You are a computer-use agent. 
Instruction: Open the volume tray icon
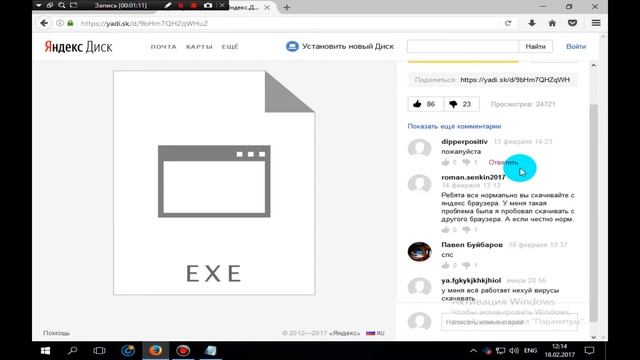(x=514, y=351)
